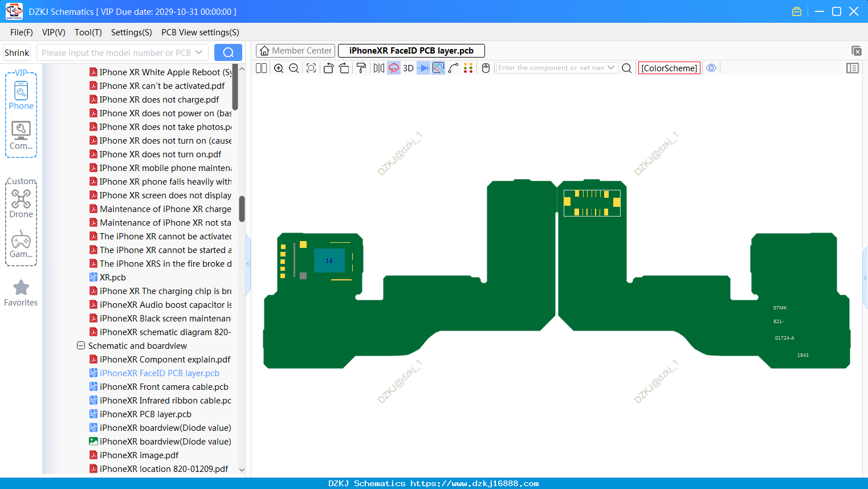Image resolution: width=868 pixels, height=489 pixels.
Task: Click the www.dzkj16888.com link
Action: (474, 483)
